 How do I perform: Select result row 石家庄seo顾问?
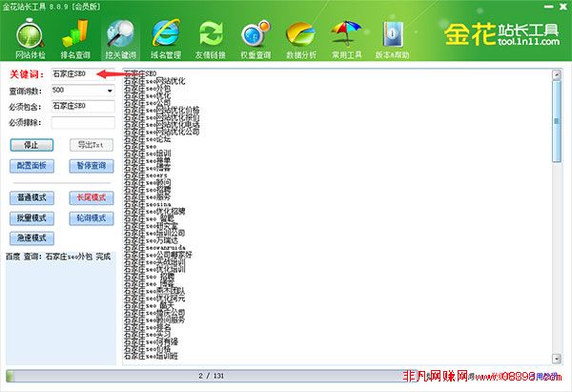(x=147, y=182)
